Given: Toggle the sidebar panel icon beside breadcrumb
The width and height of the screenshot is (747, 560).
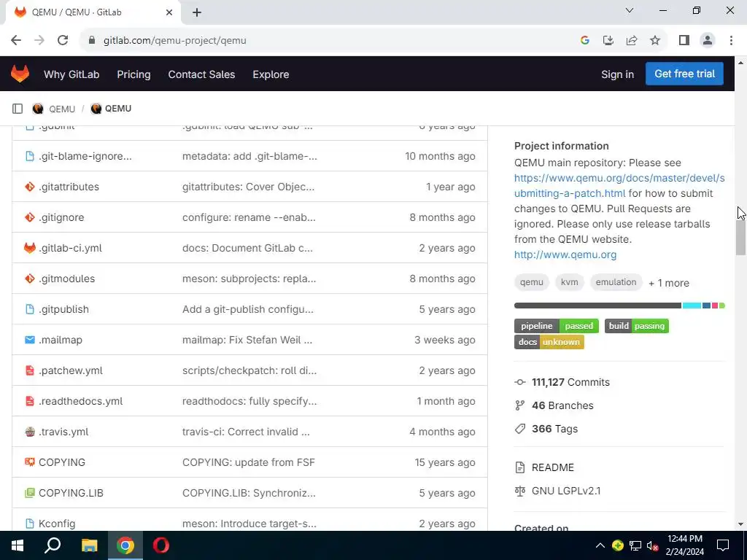Looking at the screenshot, I should [18, 109].
